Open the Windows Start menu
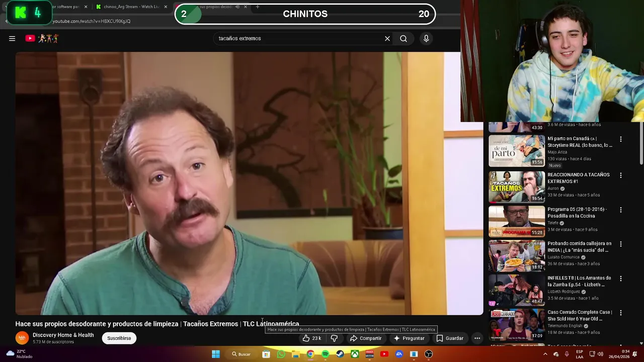This screenshot has height=362, width=644. (215, 354)
